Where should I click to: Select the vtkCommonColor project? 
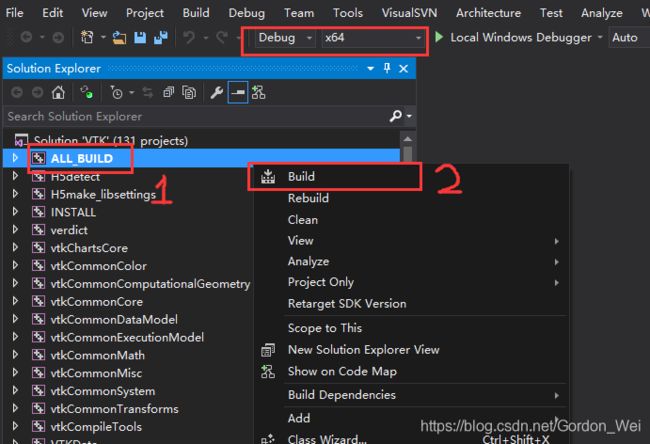click(98, 266)
